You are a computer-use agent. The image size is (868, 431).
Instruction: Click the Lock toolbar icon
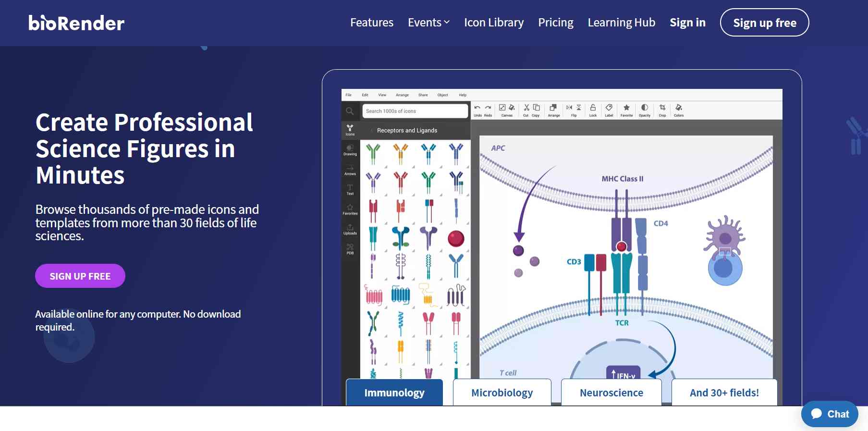coord(593,110)
